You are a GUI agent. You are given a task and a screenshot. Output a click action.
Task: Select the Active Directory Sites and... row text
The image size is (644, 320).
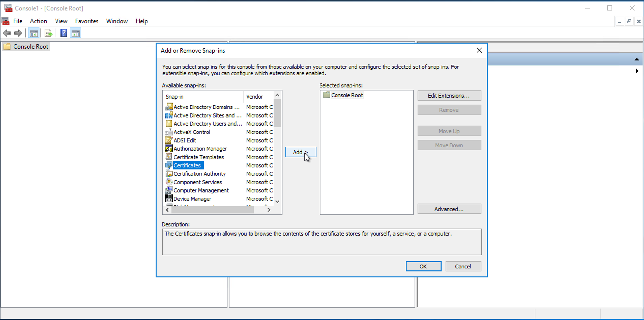point(208,115)
